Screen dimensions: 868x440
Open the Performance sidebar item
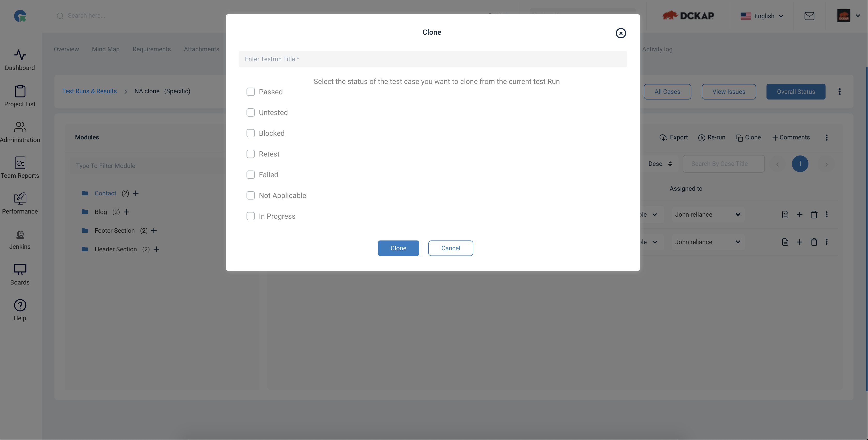(x=20, y=203)
